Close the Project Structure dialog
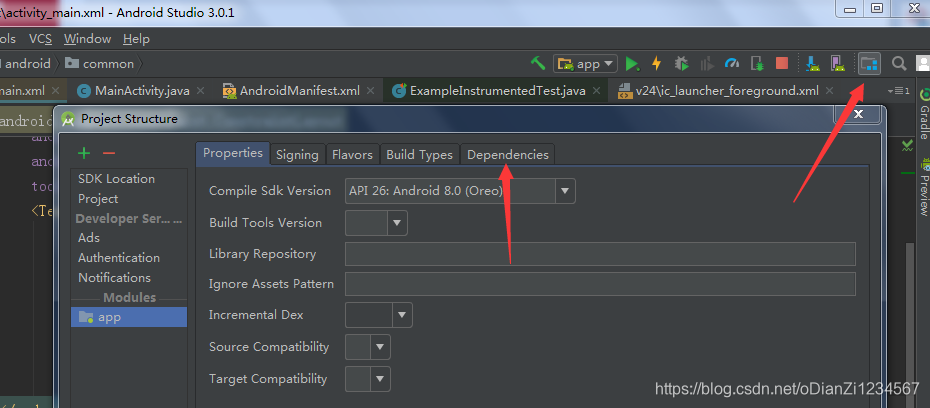Viewport: 930px width, 408px height. (x=858, y=114)
